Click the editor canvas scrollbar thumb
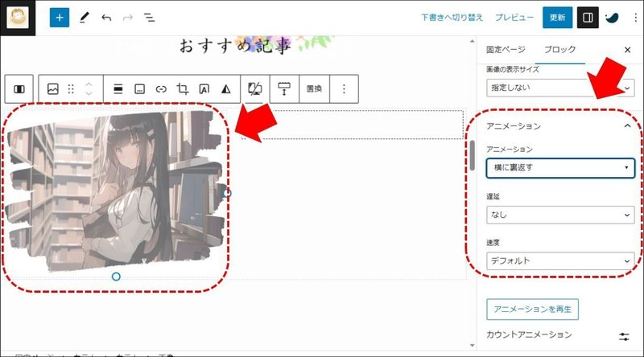This screenshot has width=644, height=357. click(473, 156)
